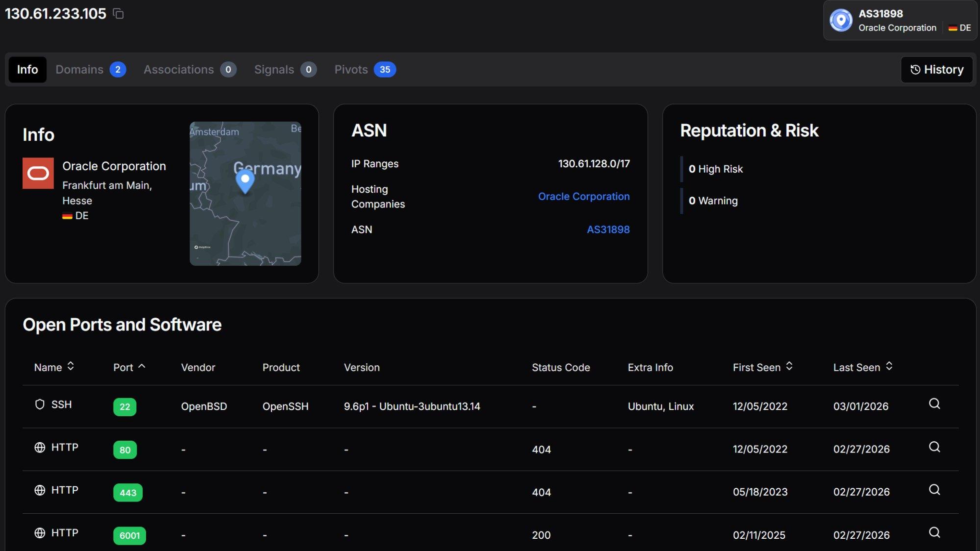Click the History button

pos(936,70)
